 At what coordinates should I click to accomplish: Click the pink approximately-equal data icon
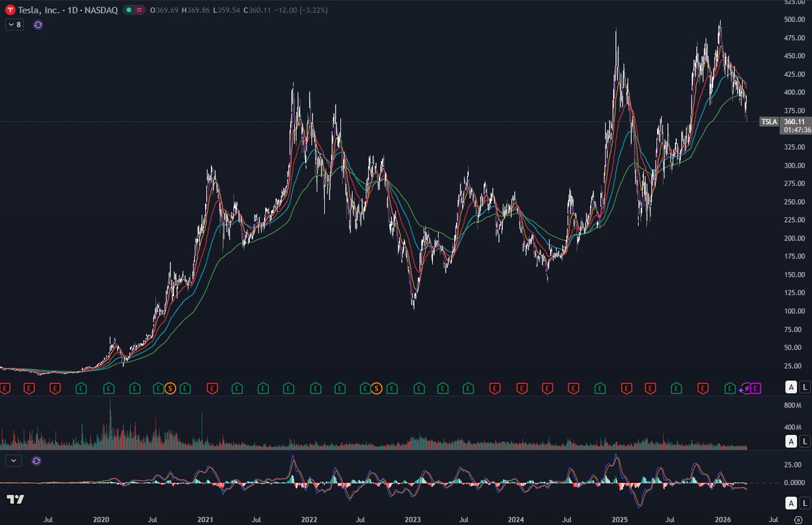(139, 10)
